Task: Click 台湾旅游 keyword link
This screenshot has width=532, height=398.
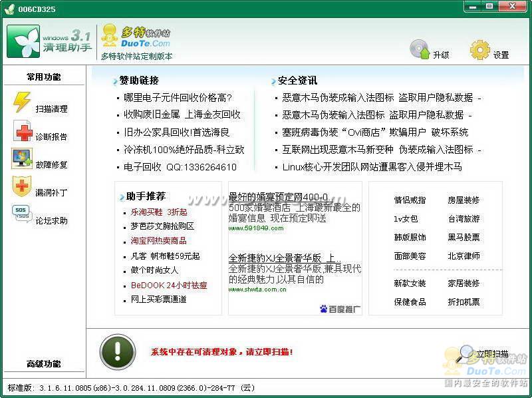Action: point(464,219)
